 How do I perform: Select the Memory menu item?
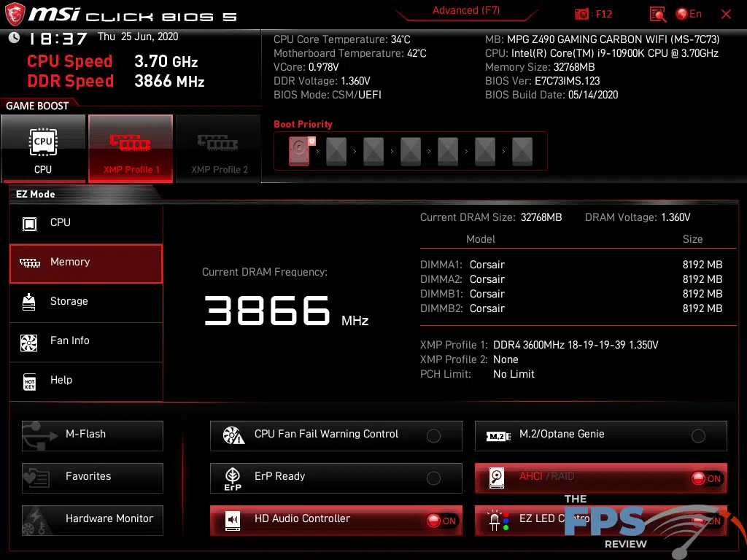click(86, 263)
